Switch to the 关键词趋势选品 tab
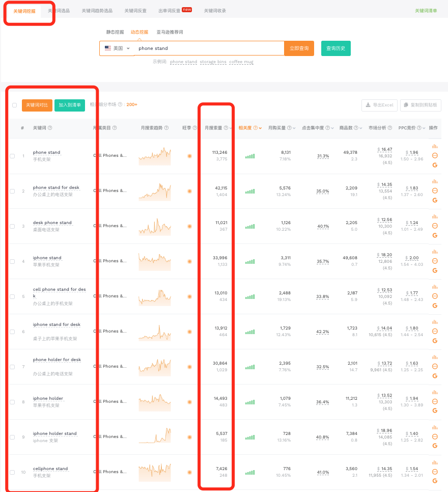 pos(97,11)
